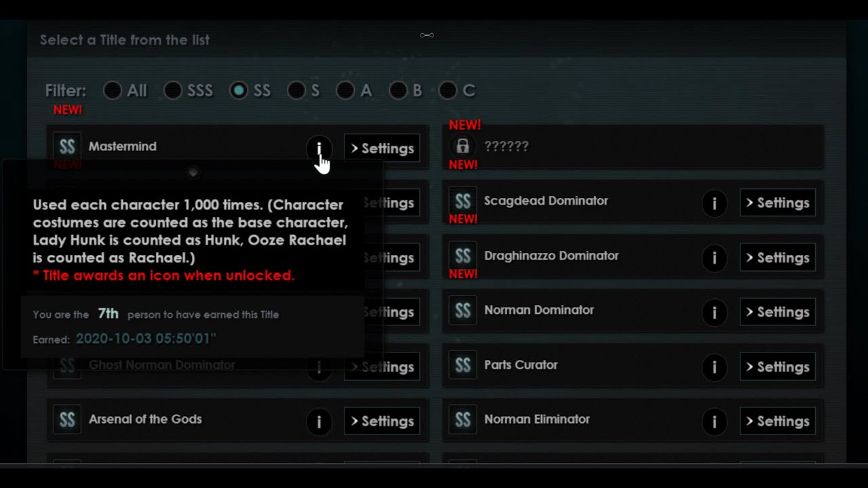Click the SS rank badge beside Mastermind

click(67, 146)
